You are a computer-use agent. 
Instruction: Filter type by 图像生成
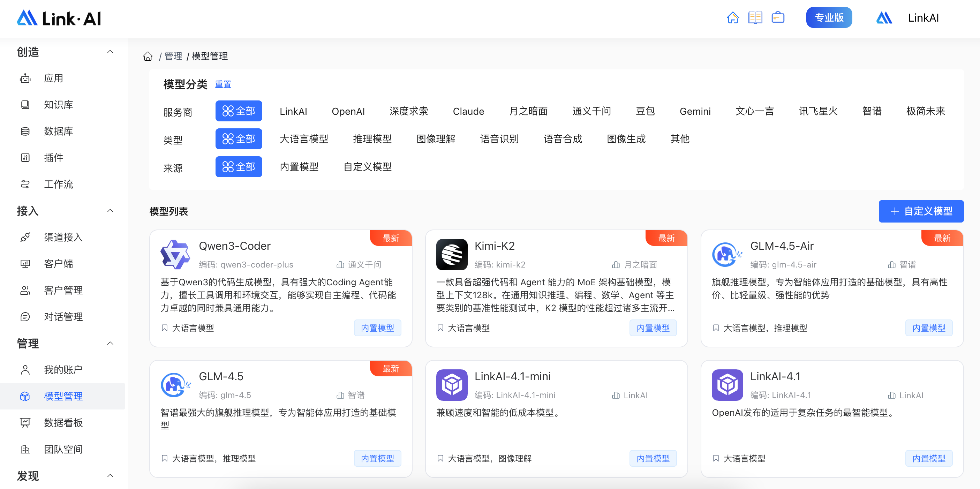coord(626,139)
